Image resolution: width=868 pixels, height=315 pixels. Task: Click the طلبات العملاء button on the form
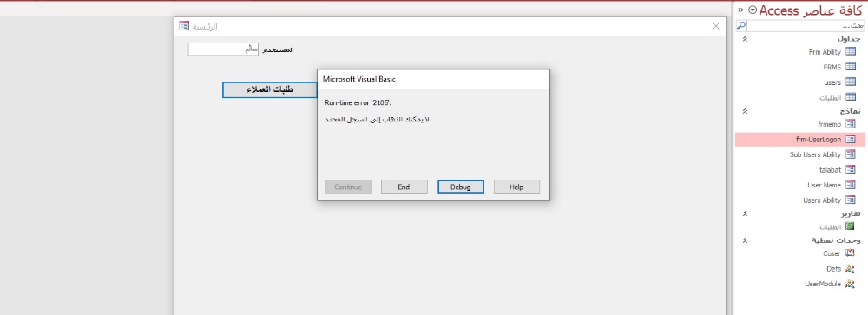pos(271,89)
